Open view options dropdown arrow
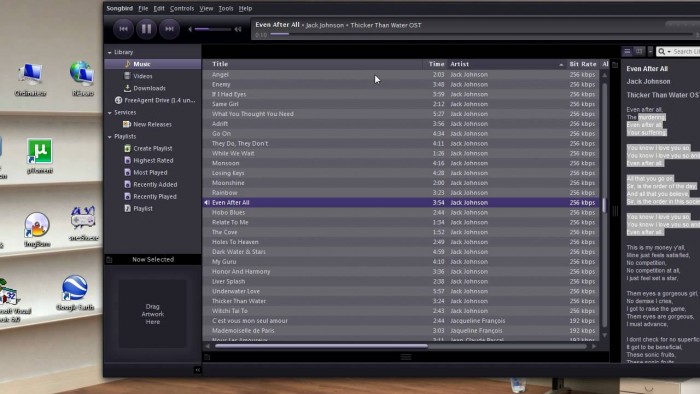700x394 pixels. tap(650, 52)
